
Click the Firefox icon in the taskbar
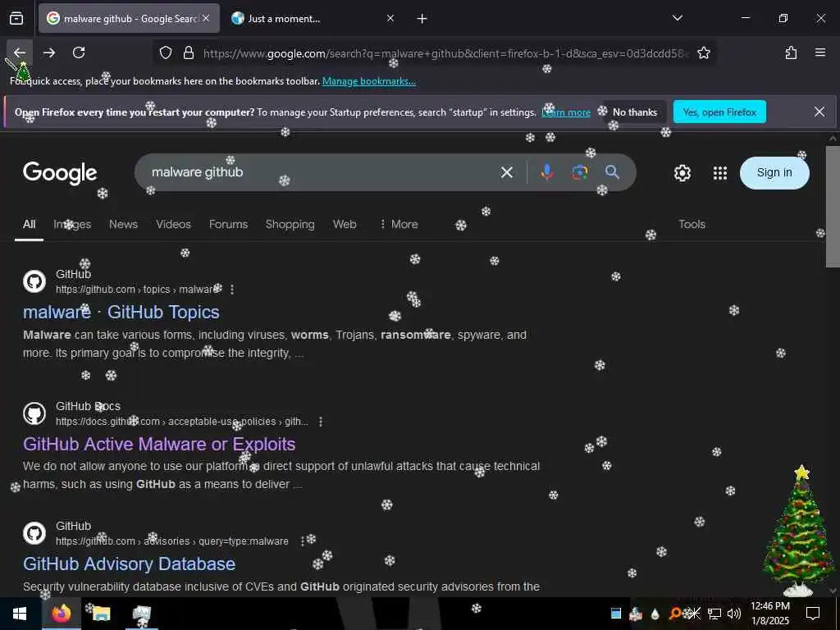[61, 614]
